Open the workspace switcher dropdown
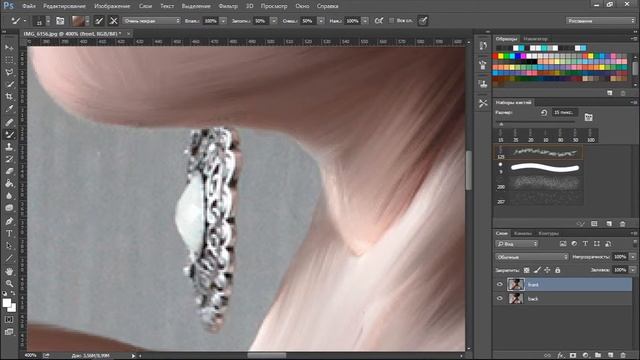Image resolution: width=640 pixels, height=360 pixels. coord(601,20)
